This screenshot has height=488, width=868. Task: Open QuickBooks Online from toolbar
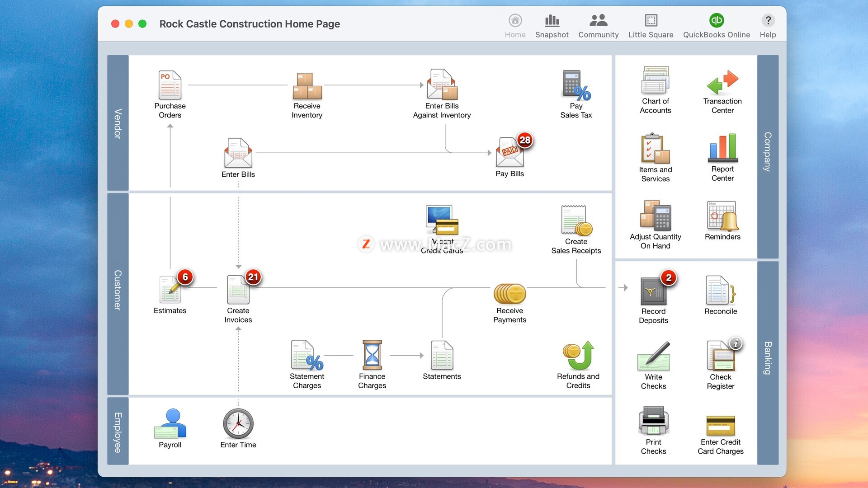point(717,26)
